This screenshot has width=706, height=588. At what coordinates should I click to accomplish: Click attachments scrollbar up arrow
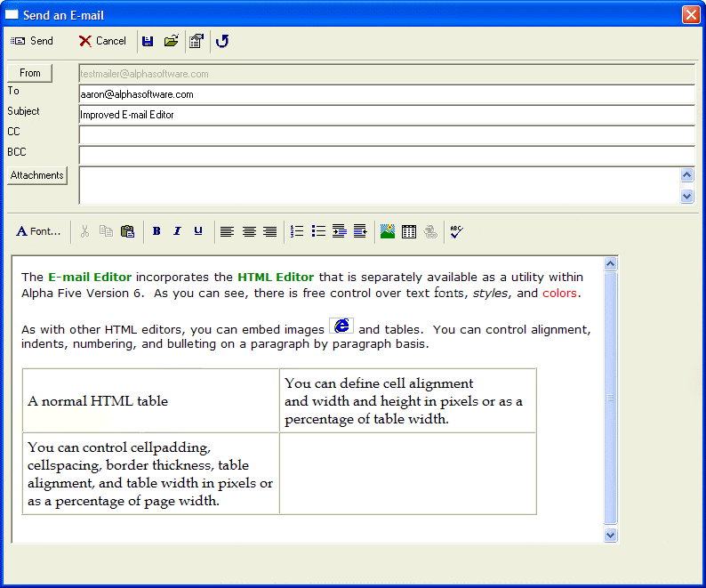pos(687,174)
